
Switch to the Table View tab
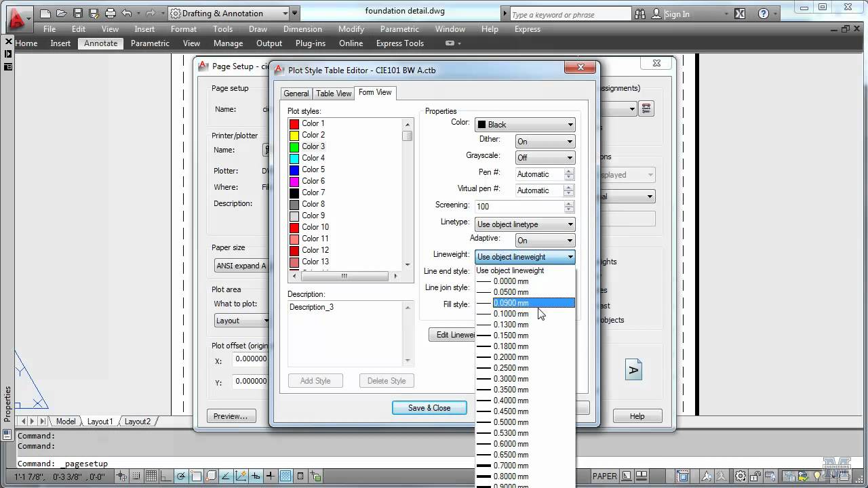coord(334,94)
